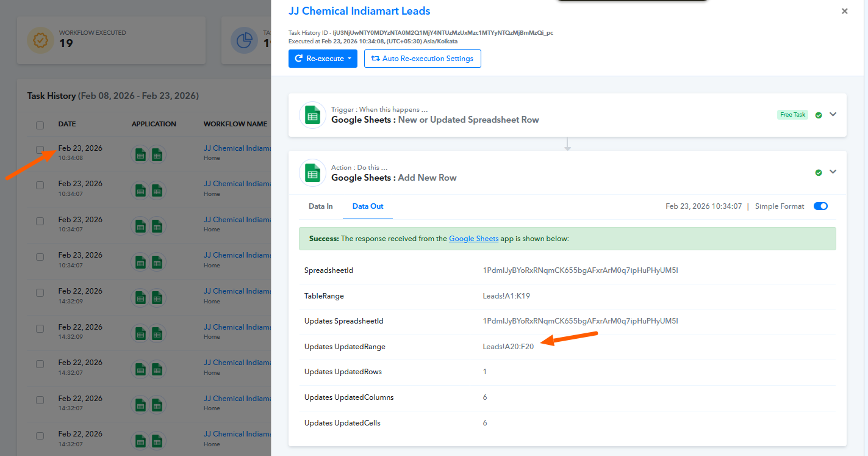Click the Updates UpdatedRange field label
The height and width of the screenshot is (456, 868).
tap(345, 347)
